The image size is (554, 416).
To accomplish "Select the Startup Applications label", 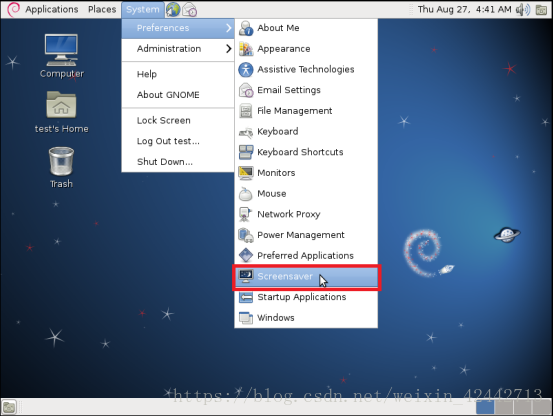I will 302,297.
